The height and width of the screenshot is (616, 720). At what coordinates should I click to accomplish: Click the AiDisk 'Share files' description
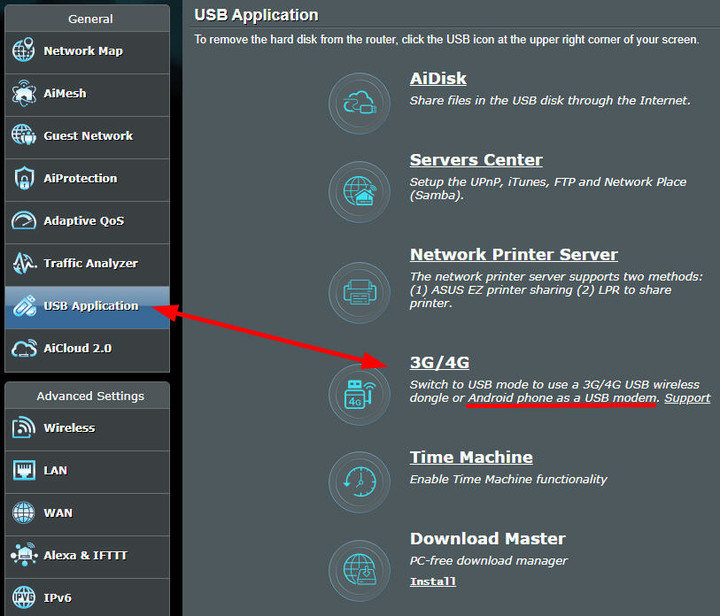(x=550, y=100)
